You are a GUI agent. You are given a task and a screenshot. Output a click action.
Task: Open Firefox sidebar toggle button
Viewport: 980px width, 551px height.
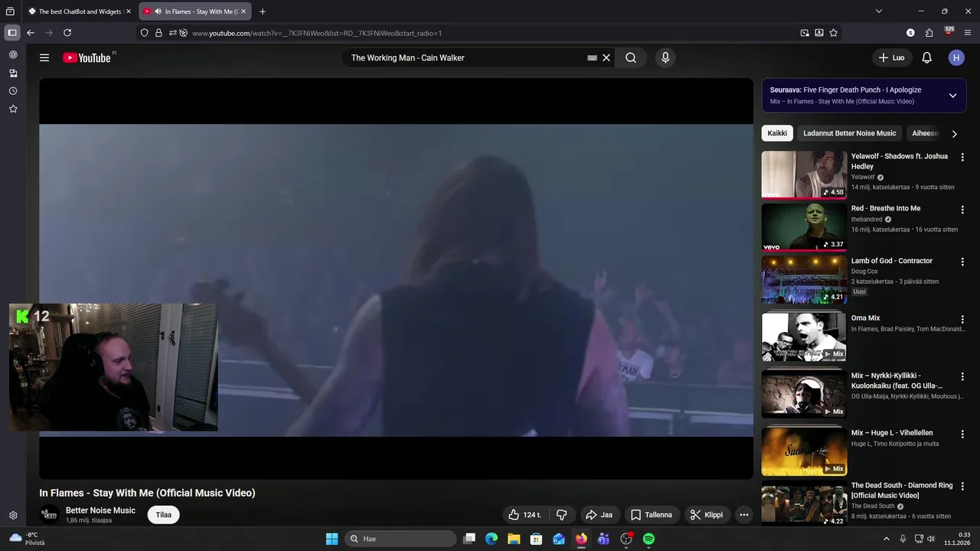coord(12,33)
